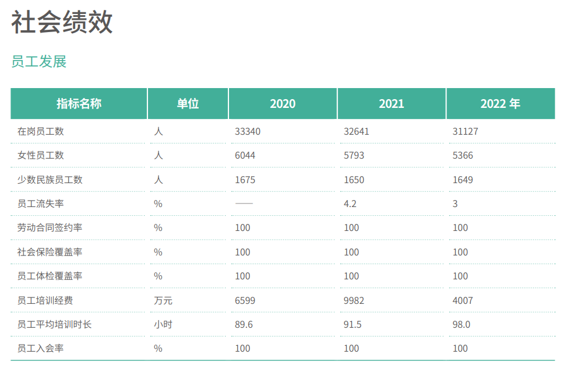Click the 2021 column header

[392, 104]
